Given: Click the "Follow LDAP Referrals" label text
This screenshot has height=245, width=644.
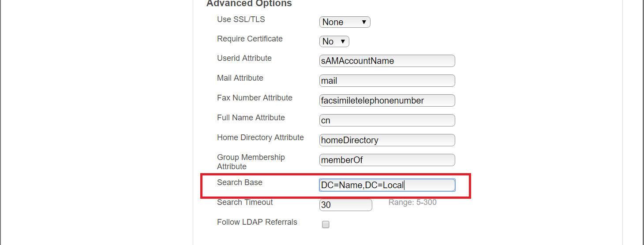Looking at the screenshot, I should pos(257,222).
